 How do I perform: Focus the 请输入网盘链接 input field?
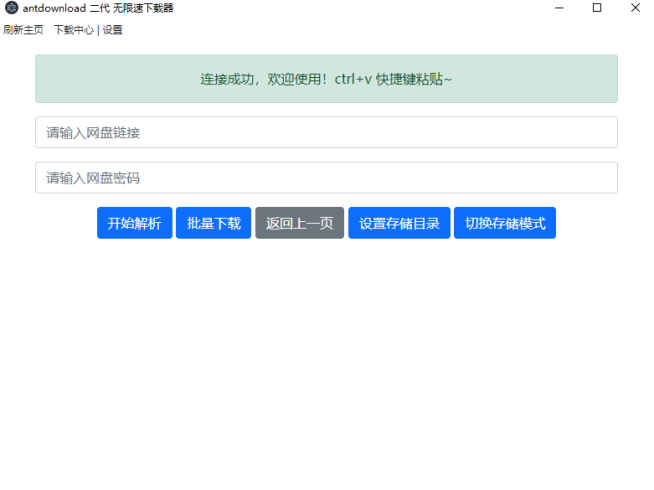click(326, 132)
